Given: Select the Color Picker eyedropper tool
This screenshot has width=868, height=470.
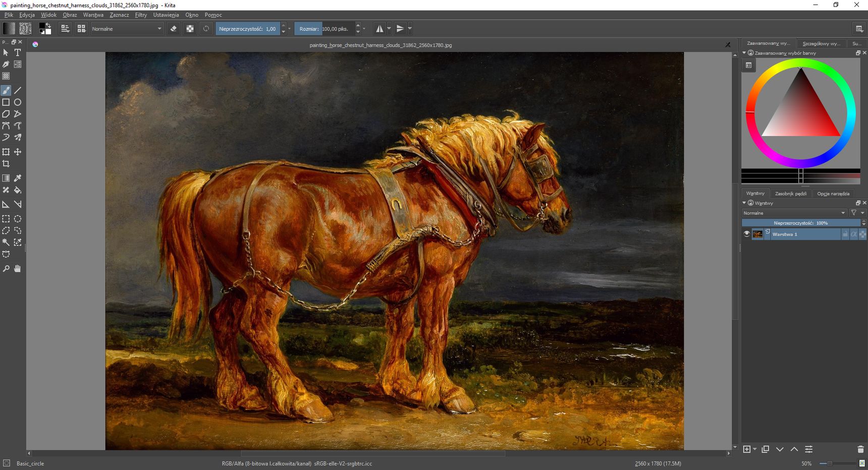Looking at the screenshot, I should (18, 178).
